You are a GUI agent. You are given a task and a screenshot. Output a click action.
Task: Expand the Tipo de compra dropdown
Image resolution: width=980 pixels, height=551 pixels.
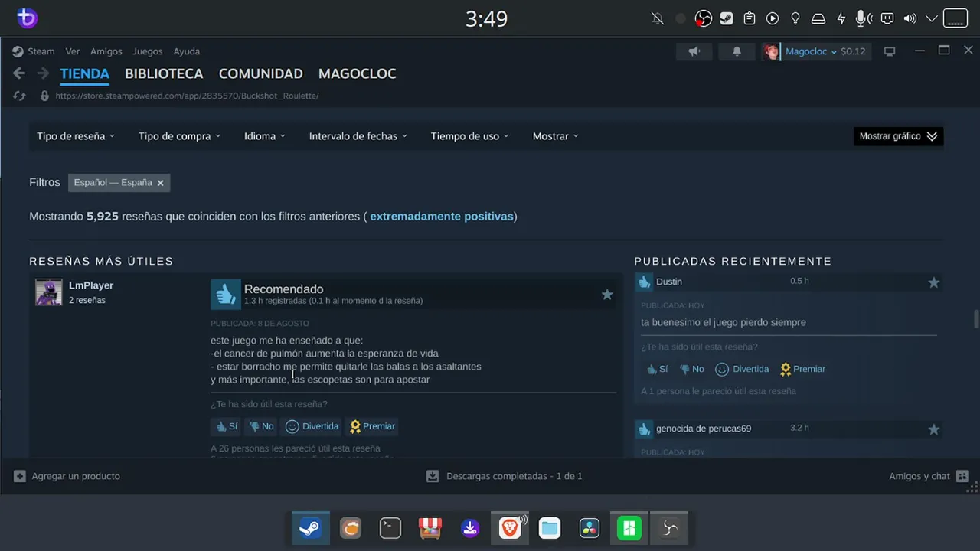(x=179, y=136)
